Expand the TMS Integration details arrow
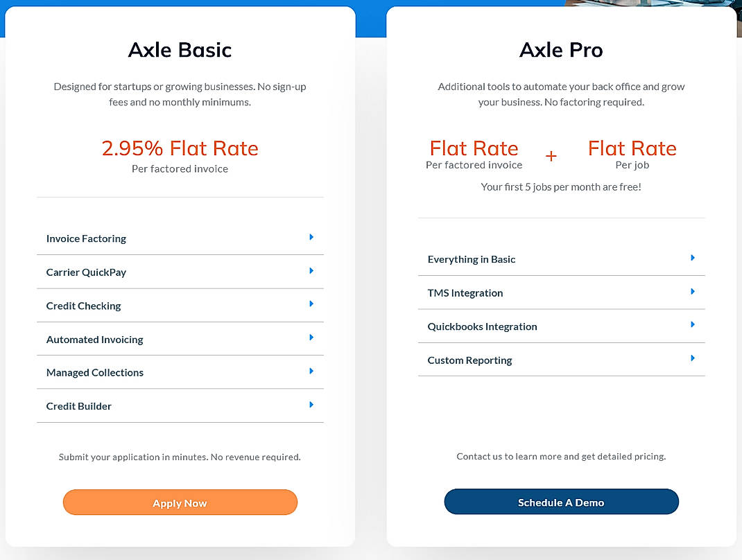The height and width of the screenshot is (560, 742). click(692, 291)
